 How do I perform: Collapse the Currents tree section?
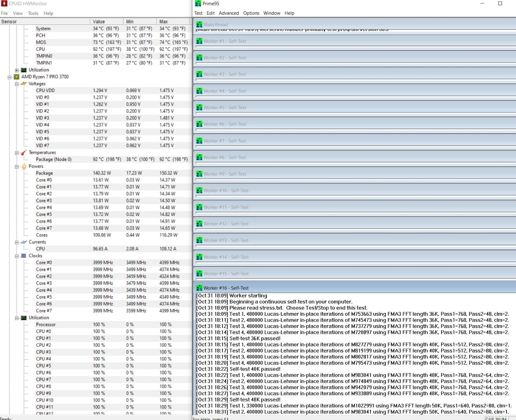tap(16, 242)
